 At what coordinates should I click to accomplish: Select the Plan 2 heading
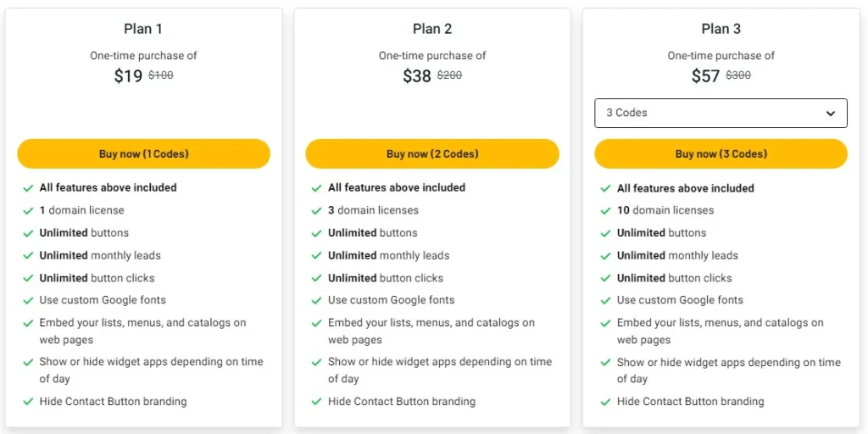(432, 29)
